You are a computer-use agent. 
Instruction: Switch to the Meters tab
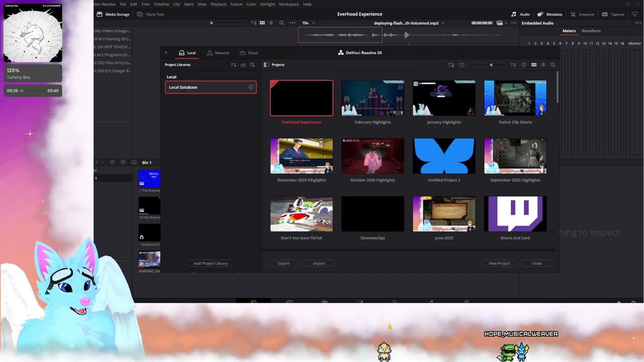(x=569, y=31)
